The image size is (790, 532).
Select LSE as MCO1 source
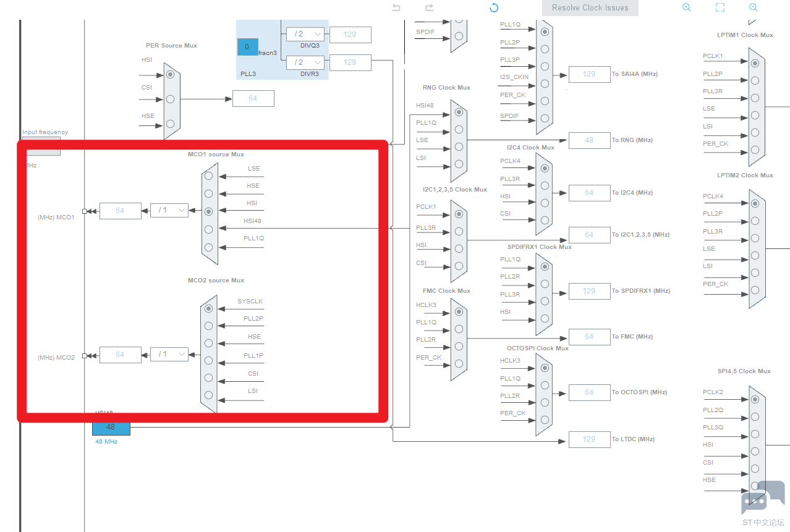click(208, 176)
